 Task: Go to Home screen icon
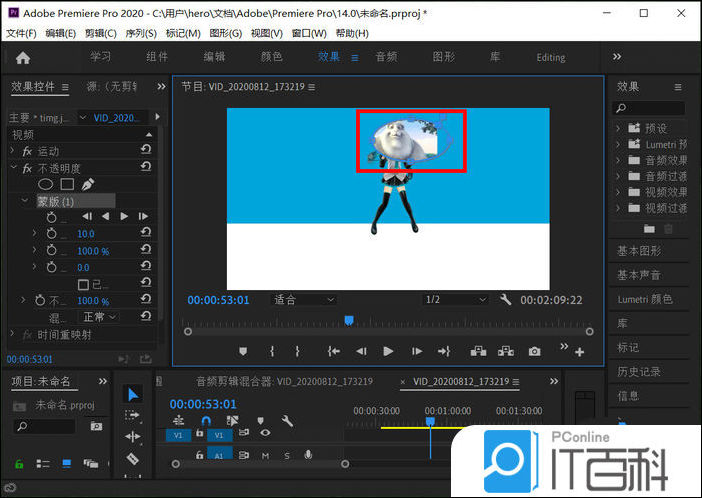coord(23,57)
